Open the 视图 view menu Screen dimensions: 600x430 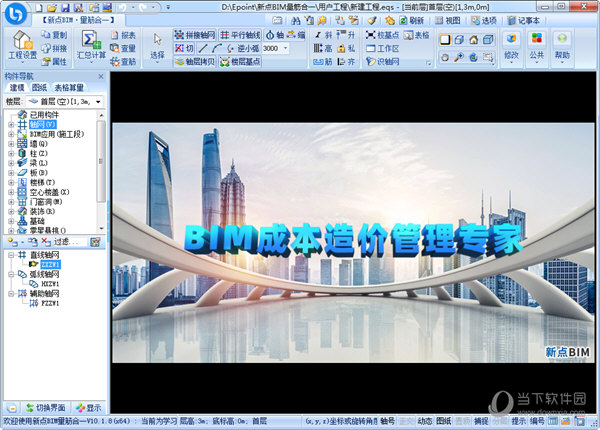pos(448,20)
